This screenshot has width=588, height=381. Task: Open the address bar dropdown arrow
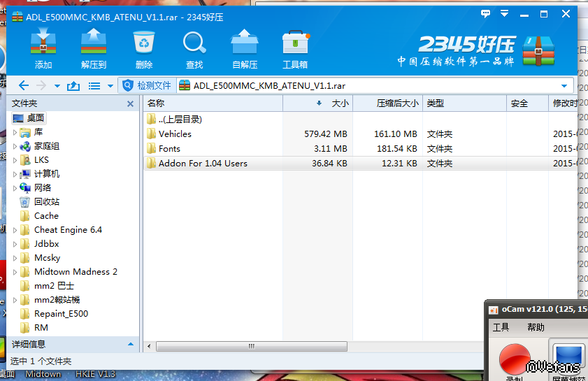[564, 86]
